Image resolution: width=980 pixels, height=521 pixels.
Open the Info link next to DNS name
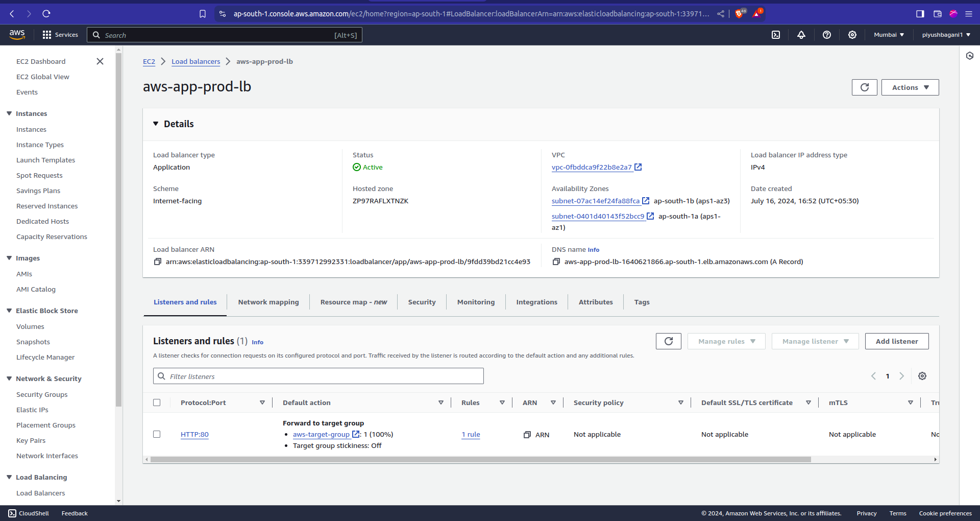pos(594,250)
